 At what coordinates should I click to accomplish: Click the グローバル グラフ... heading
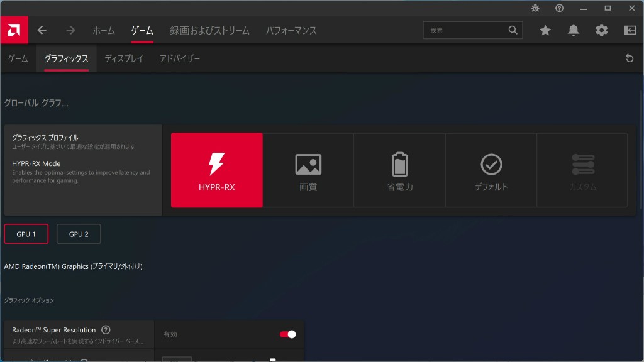36,102
